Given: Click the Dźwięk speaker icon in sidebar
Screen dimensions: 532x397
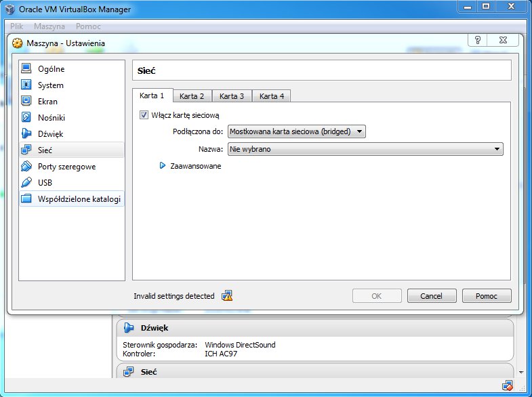Looking at the screenshot, I should point(26,133).
